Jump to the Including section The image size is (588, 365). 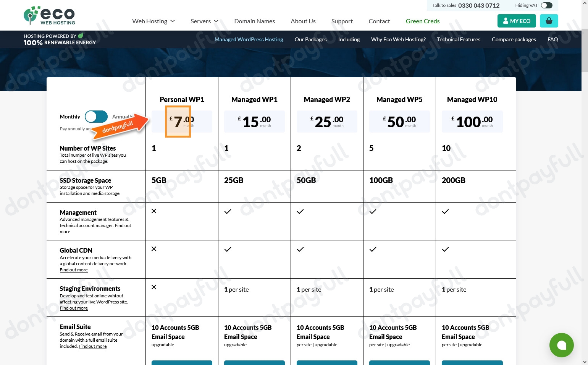[x=349, y=39]
